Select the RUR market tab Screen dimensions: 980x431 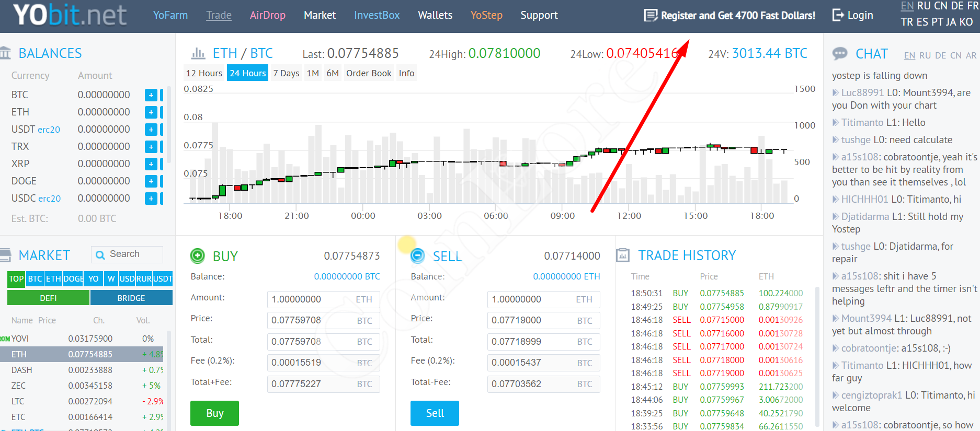144,279
